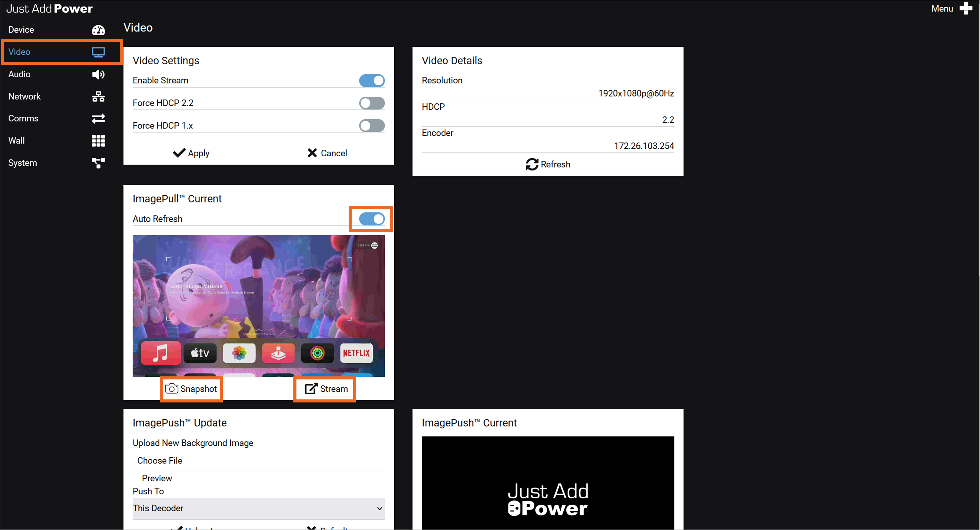The image size is (980, 530).
Task: Turn on Force HDCP 2.2 switch
Action: click(x=372, y=103)
